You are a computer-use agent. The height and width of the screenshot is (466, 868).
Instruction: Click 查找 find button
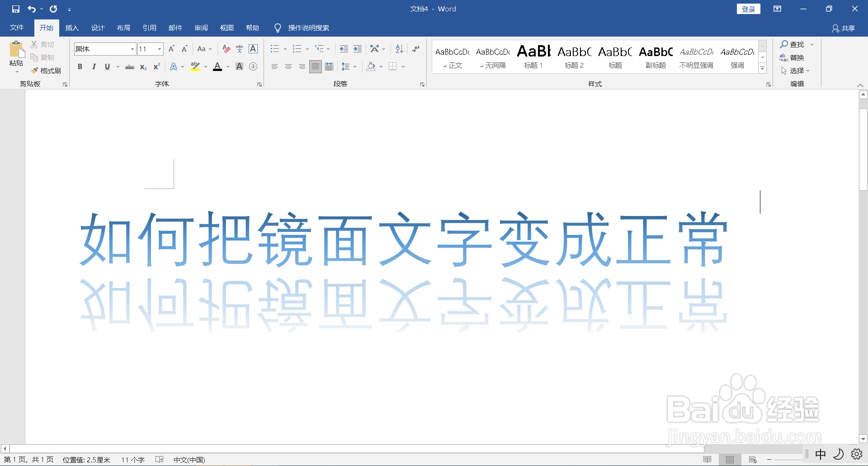pos(793,44)
